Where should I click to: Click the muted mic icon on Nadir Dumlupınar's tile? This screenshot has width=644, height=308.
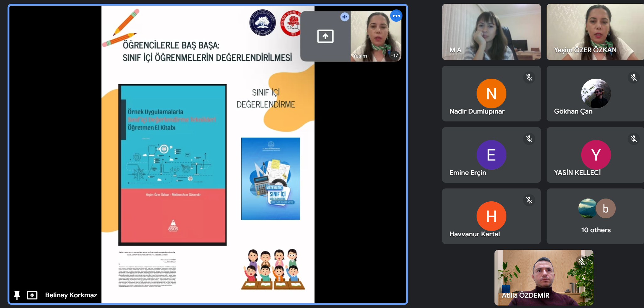click(529, 77)
